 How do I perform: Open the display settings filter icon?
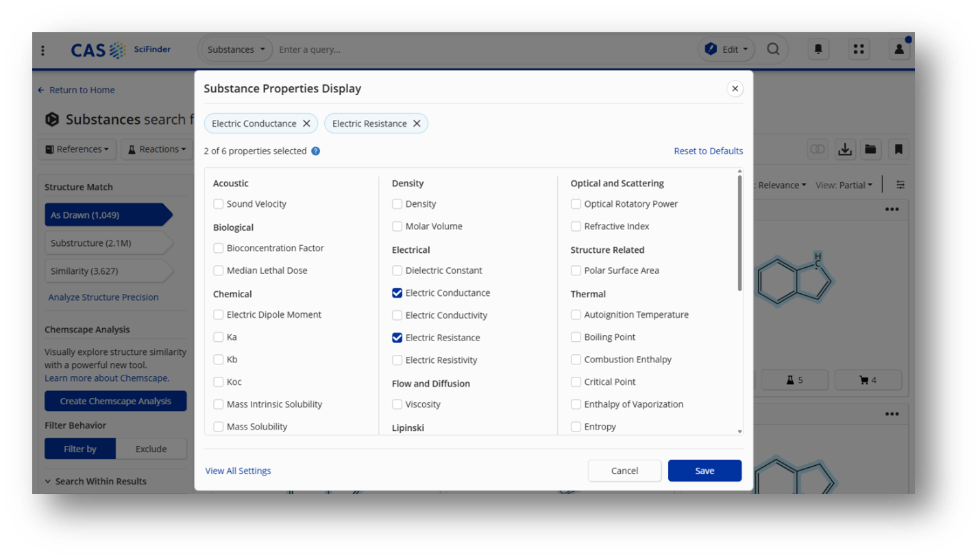click(x=901, y=185)
